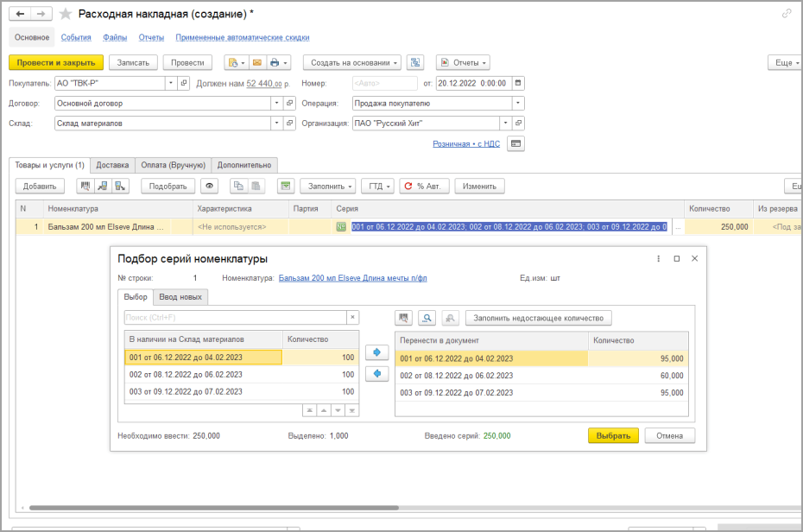This screenshot has height=532, width=803.
Task: Click the horizontal scrollbar of goods table
Action: pos(214,508)
